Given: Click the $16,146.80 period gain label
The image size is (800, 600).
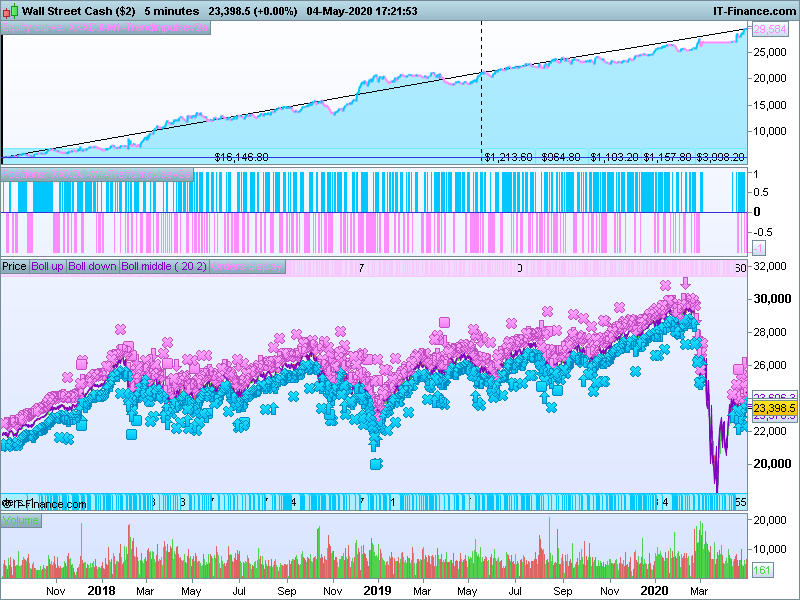Looking at the screenshot, I should click(x=241, y=157).
